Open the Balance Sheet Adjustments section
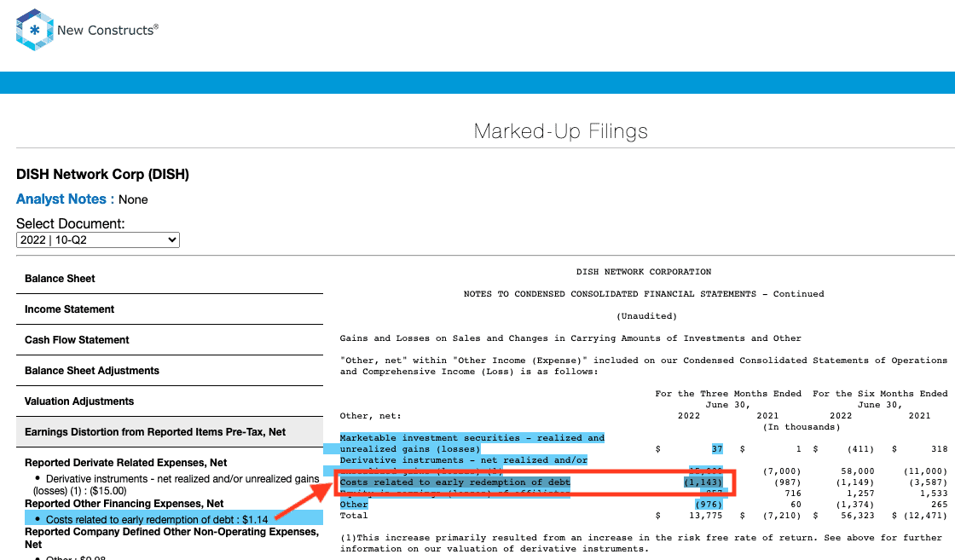Image resolution: width=955 pixels, height=560 pixels. click(170, 371)
